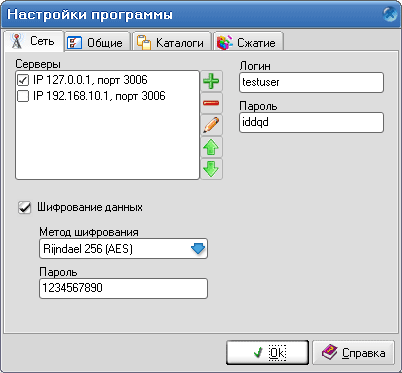Edit the server entry with the pencil icon
The image size is (402, 373).
point(211,125)
